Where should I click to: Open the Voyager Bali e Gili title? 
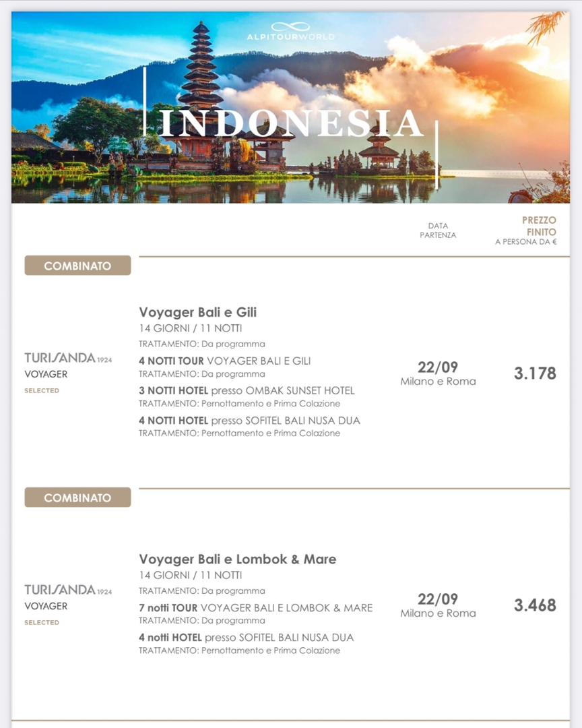pyautogui.click(x=198, y=312)
